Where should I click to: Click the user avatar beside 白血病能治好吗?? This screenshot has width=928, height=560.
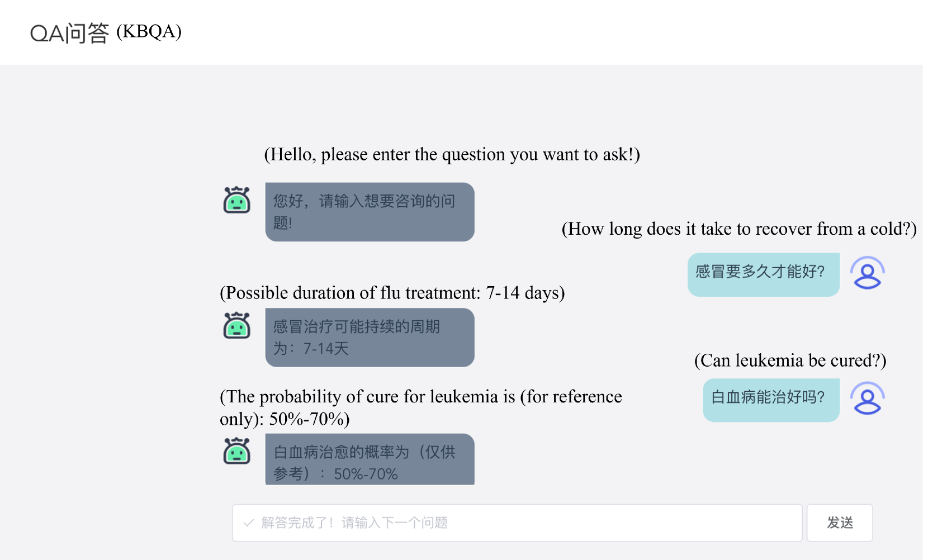click(867, 398)
